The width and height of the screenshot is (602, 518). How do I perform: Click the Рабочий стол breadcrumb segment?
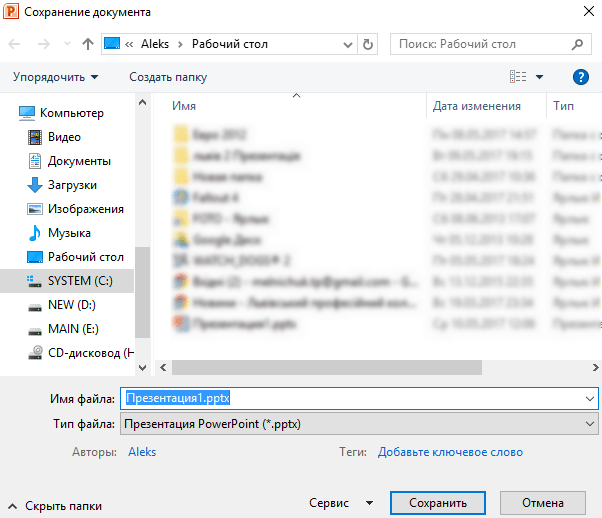(x=230, y=44)
